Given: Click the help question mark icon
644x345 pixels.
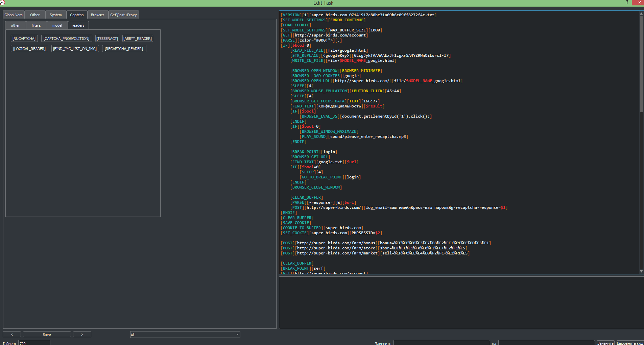Looking at the screenshot, I should (627, 2).
